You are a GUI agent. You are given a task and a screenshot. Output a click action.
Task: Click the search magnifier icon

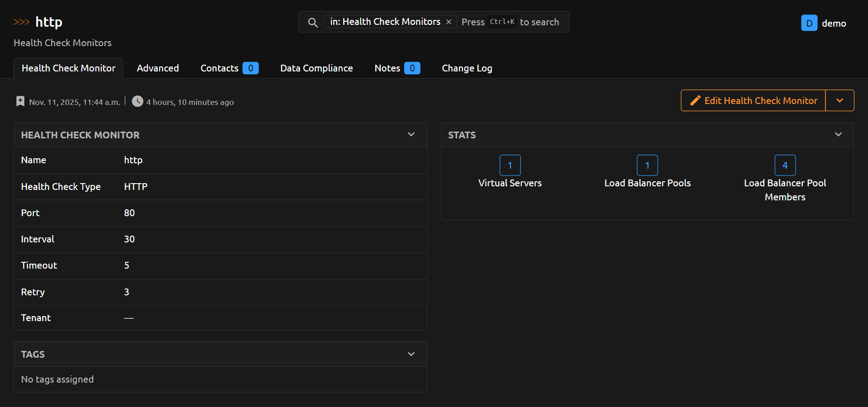click(312, 22)
